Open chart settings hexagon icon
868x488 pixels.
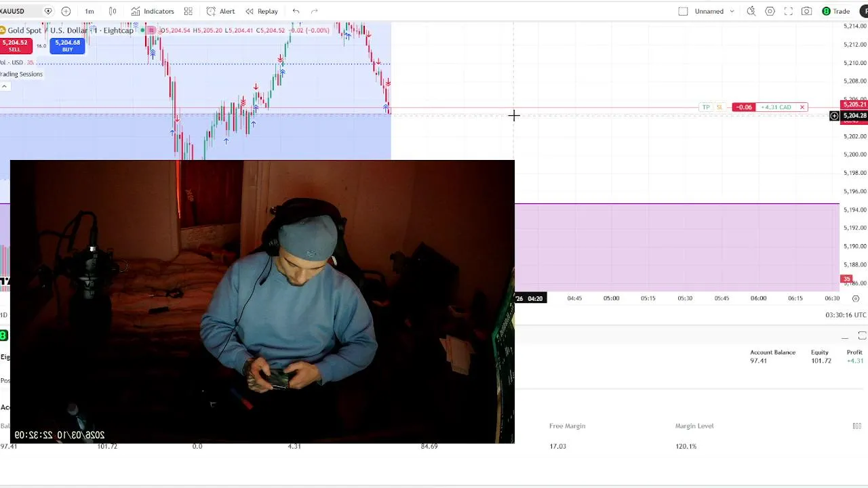pos(770,11)
